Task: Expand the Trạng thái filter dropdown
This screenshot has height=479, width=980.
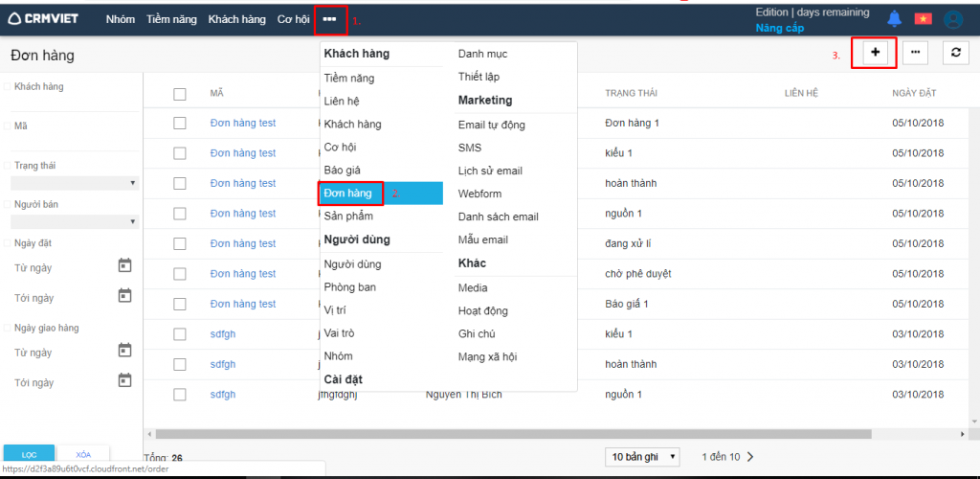Action: coord(74,182)
